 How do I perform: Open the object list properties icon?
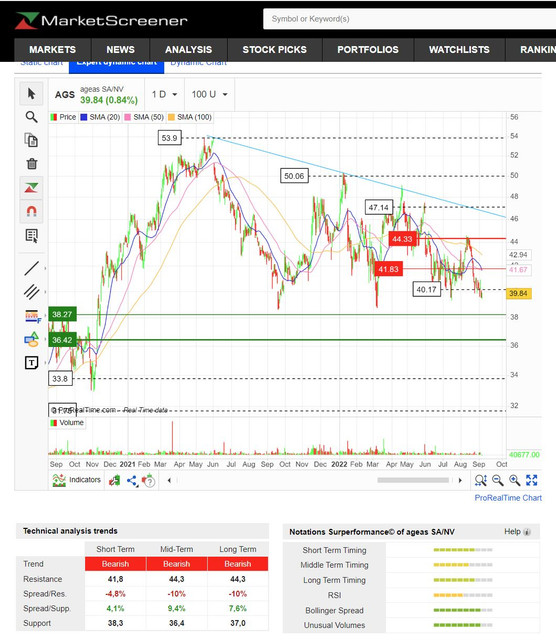coord(31,235)
